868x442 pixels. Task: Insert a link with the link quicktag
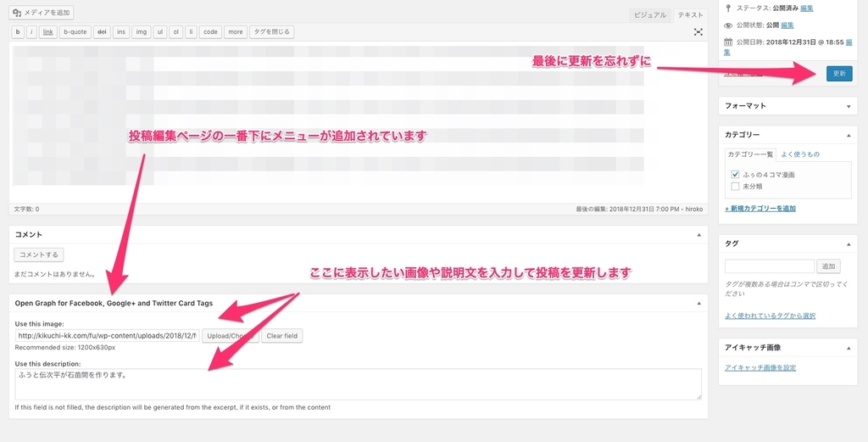click(x=48, y=32)
